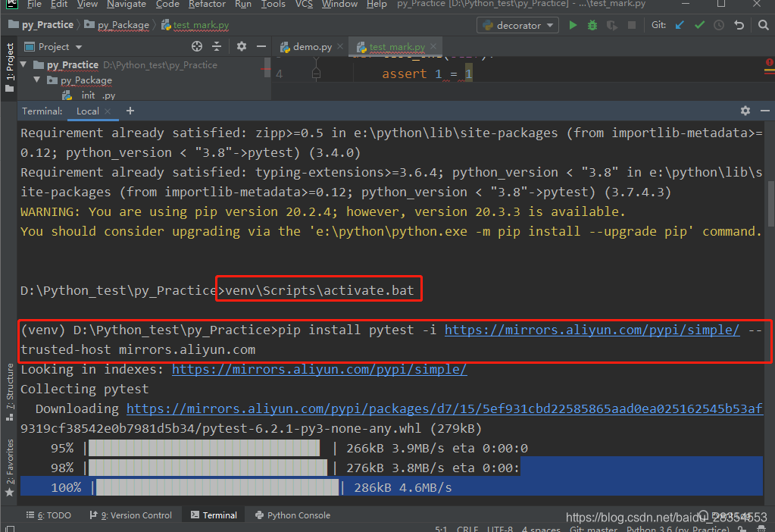Open Search Everywhere with the magnifier icon
The image size is (775, 532).
tap(762, 25)
